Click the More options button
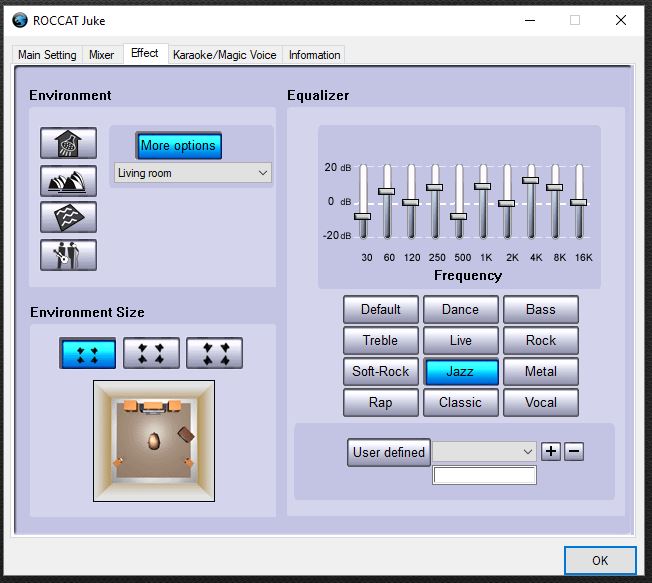Image resolution: width=652 pixels, height=583 pixels. [178, 146]
